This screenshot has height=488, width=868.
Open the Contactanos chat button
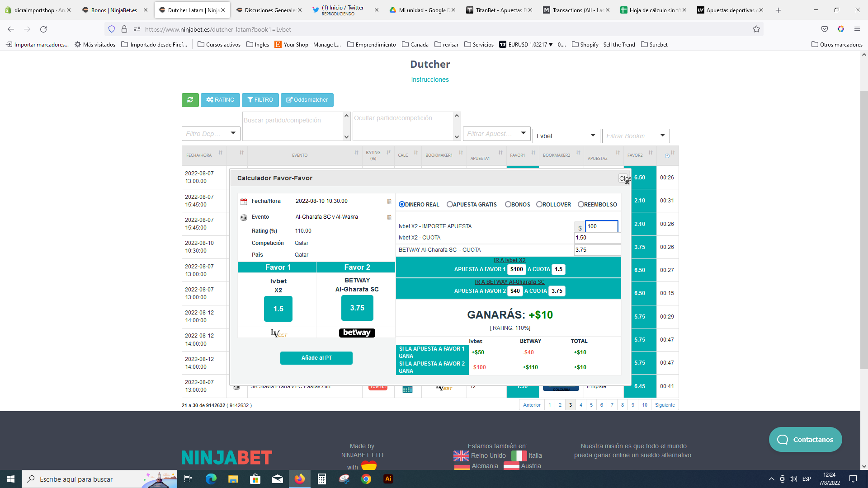[805, 440]
